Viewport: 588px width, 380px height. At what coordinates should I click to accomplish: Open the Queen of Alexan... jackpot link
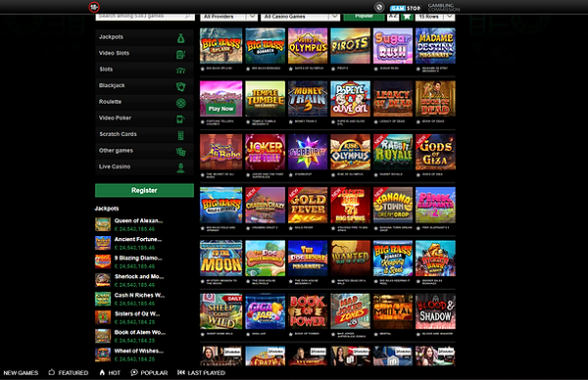pyautogui.click(x=138, y=220)
